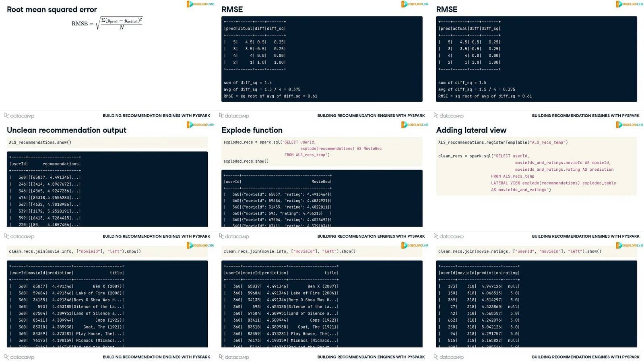
Task: Click the clean_recs.join(movie_ratings, ...) code line
Action: pos(520,252)
